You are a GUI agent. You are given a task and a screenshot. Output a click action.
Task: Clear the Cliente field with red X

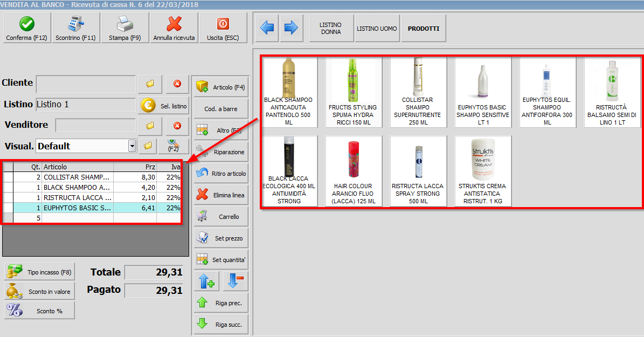point(177,84)
